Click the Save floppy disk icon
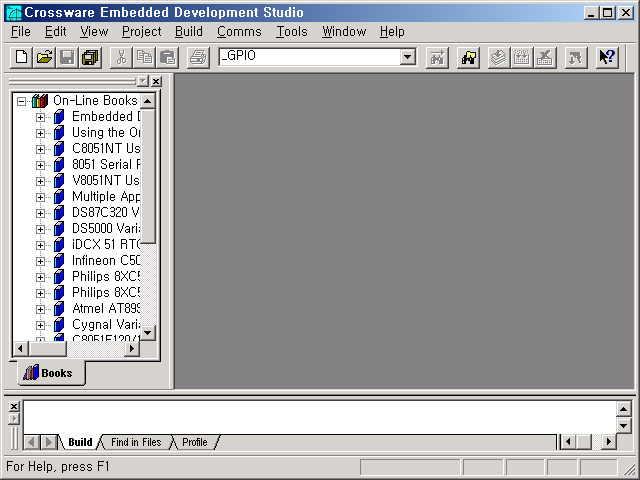Screen dimensions: 640x480 coord(67,57)
